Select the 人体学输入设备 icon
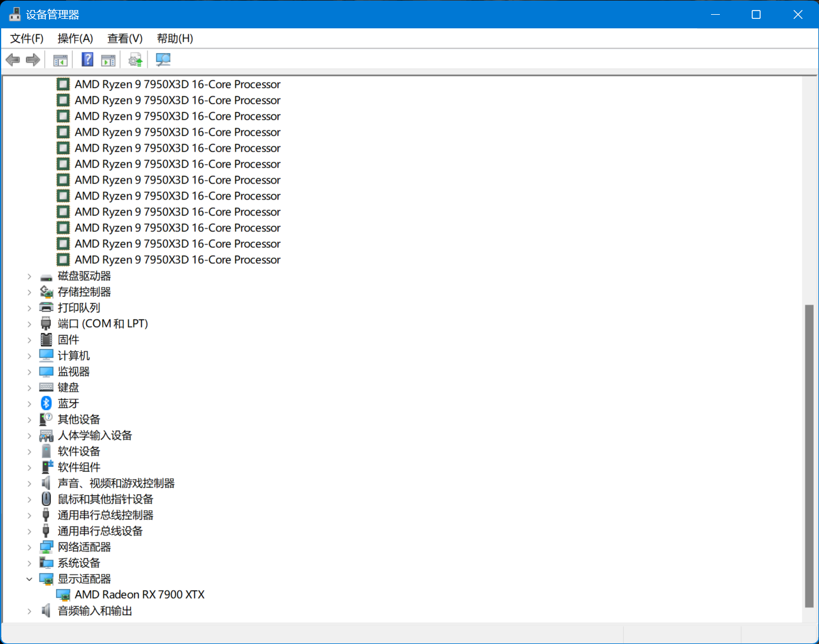Screen dimensions: 819x644 (46, 436)
